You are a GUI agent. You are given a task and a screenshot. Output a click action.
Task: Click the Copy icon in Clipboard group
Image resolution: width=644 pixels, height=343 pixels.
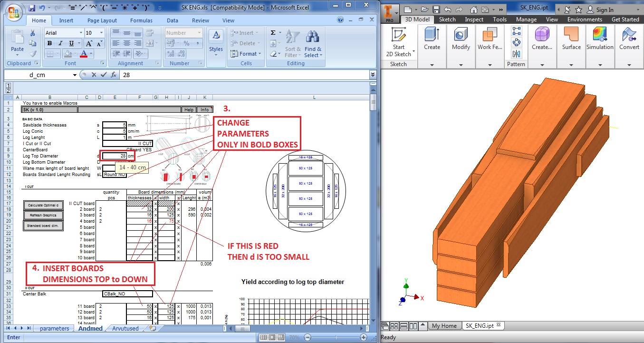[x=33, y=43]
